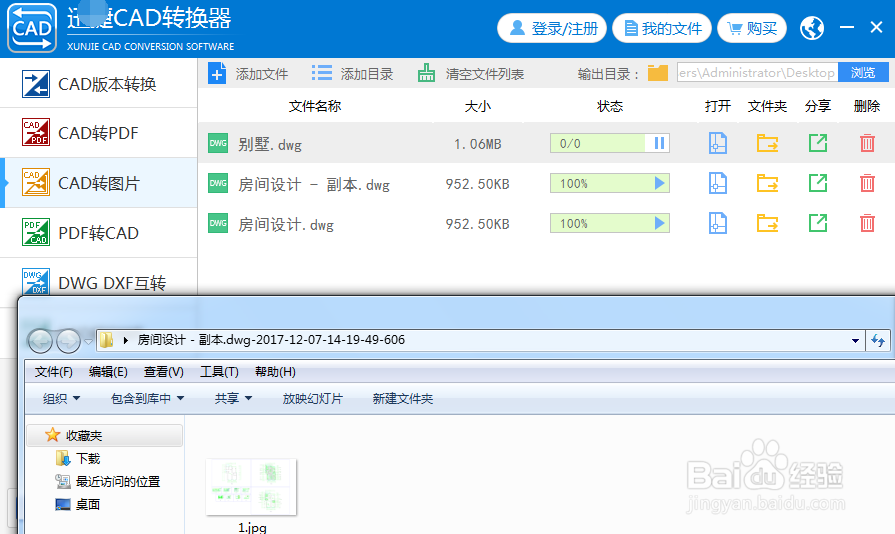
Task: Start conversion for 房间设计 - 副本.dwg
Action: coord(659,183)
